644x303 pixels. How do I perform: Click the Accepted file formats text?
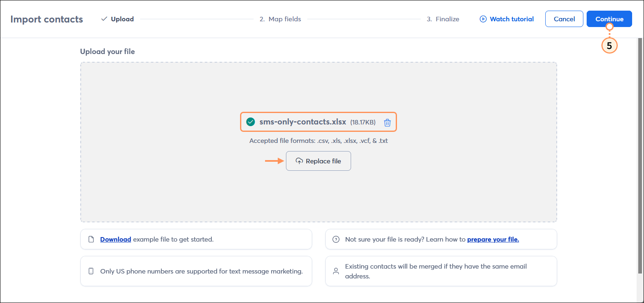coord(318,140)
